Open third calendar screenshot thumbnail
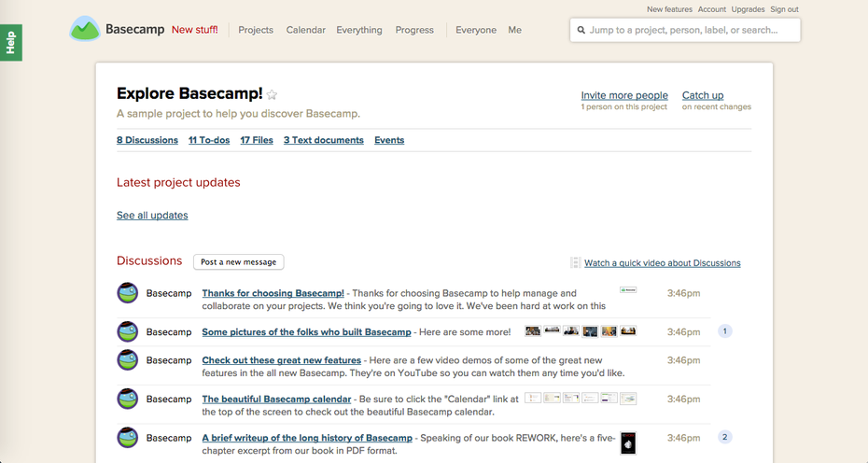Image resolution: width=868 pixels, height=463 pixels. pos(570,398)
